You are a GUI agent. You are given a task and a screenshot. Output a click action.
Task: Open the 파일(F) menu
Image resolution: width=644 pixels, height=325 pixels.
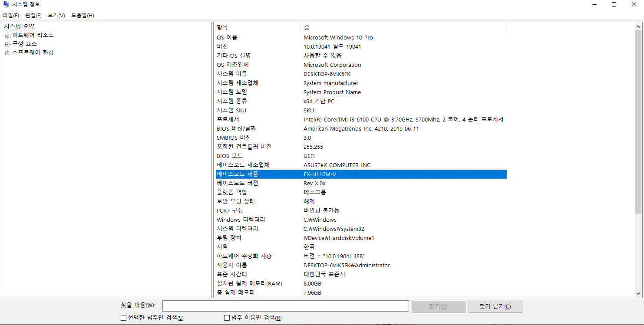[x=11, y=15]
